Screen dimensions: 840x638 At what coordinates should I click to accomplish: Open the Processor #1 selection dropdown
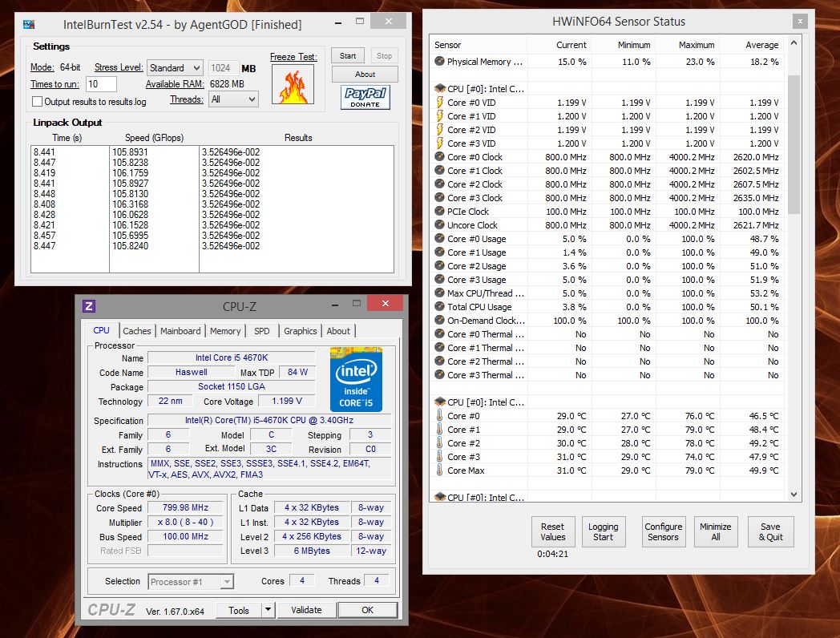(191, 581)
